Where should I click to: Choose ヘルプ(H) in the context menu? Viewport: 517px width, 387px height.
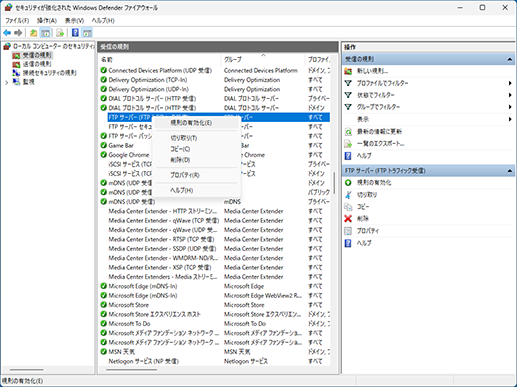tap(196, 190)
